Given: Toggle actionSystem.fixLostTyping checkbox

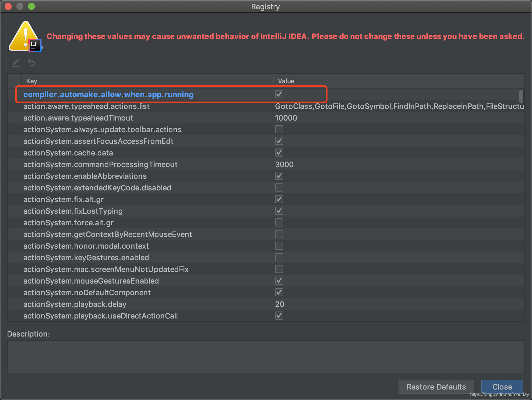Looking at the screenshot, I should pos(279,211).
